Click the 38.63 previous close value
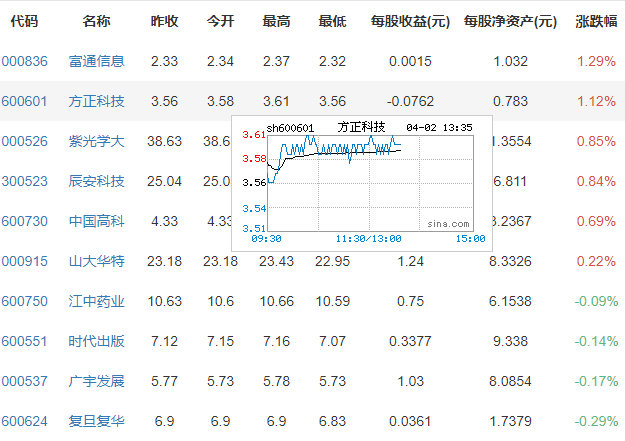 [x=164, y=141]
